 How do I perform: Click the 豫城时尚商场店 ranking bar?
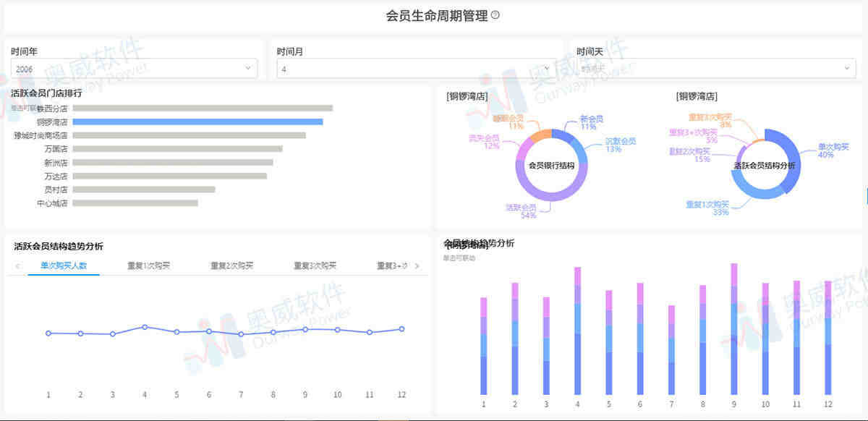click(x=190, y=135)
